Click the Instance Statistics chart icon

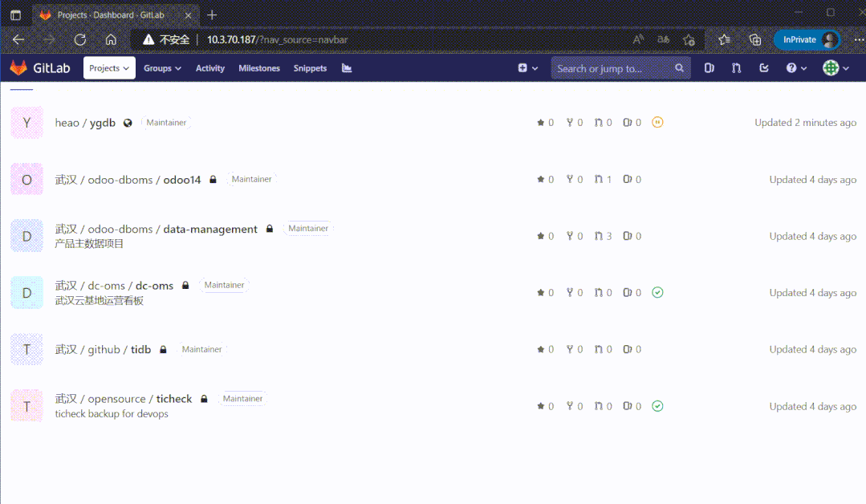(347, 68)
